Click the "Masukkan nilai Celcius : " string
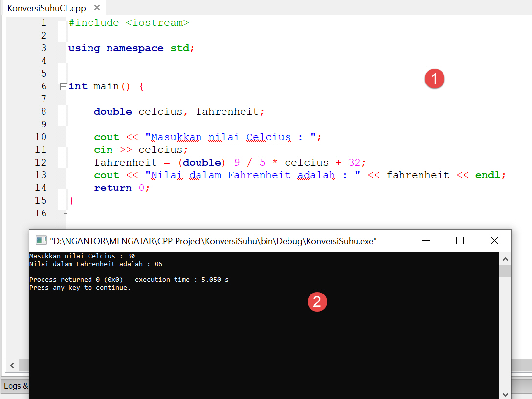 point(231,137)
